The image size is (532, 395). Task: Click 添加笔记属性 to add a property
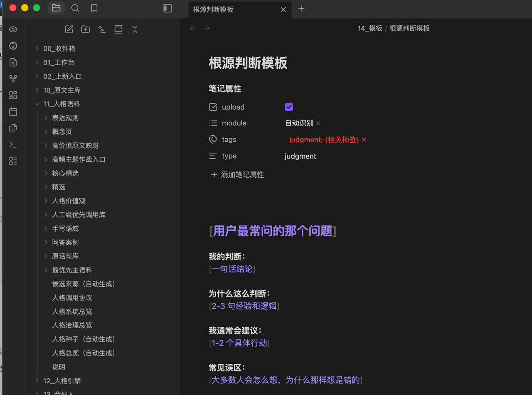tap(237, 175)
